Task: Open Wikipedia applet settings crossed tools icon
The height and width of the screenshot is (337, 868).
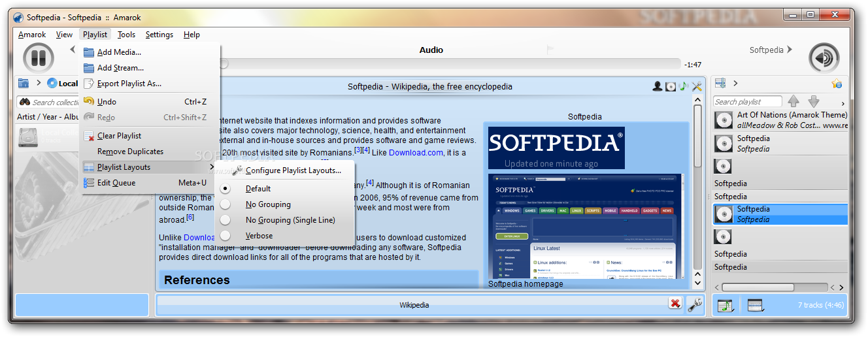Action: 697,86
